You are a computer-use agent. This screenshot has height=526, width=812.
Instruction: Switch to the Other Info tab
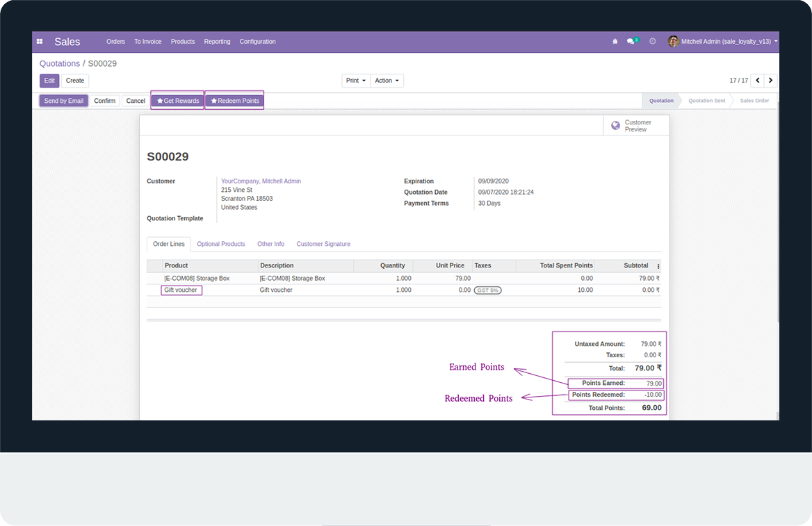click(x=271, y=244)
